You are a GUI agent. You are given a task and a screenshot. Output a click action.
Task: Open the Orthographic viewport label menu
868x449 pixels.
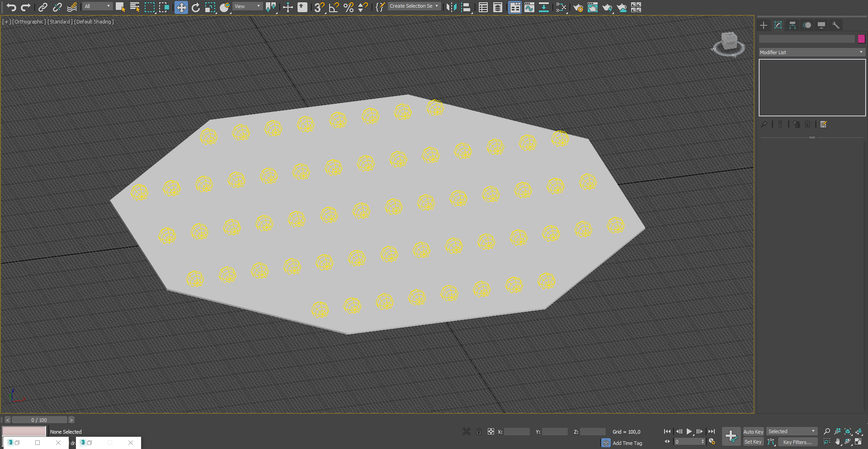29,22
